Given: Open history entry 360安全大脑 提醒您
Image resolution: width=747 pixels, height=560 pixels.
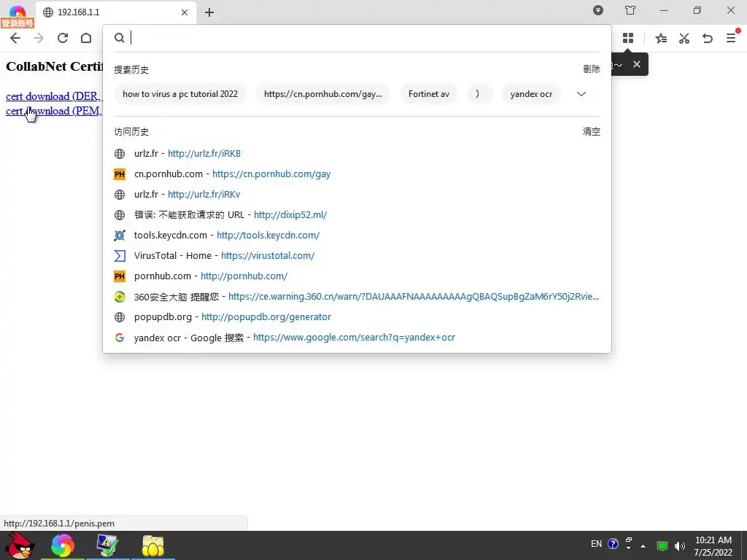Looking at the screenshot, I should [x=357, y=297].
